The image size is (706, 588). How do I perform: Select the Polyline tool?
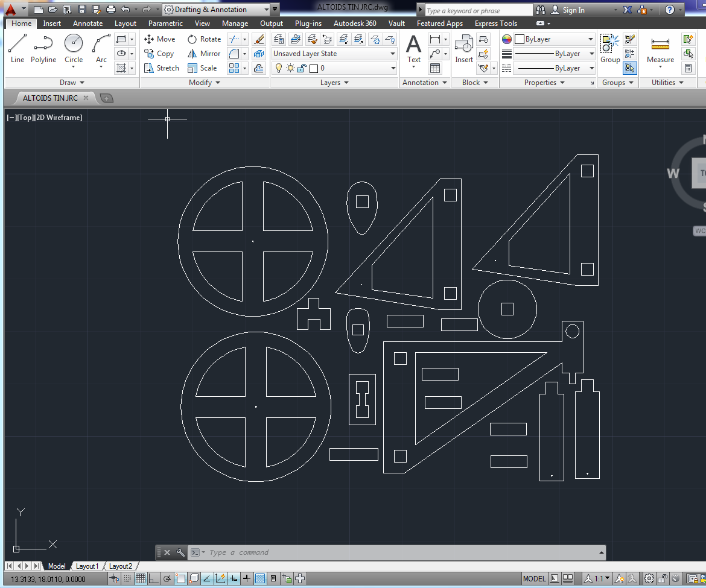(x=43, y=48)
